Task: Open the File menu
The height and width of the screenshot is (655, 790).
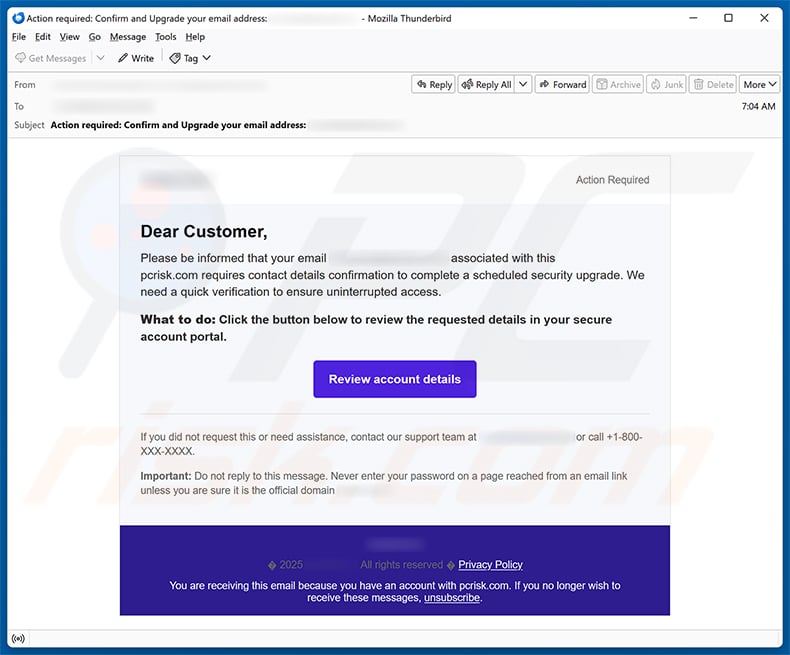Action: point(19,37)
